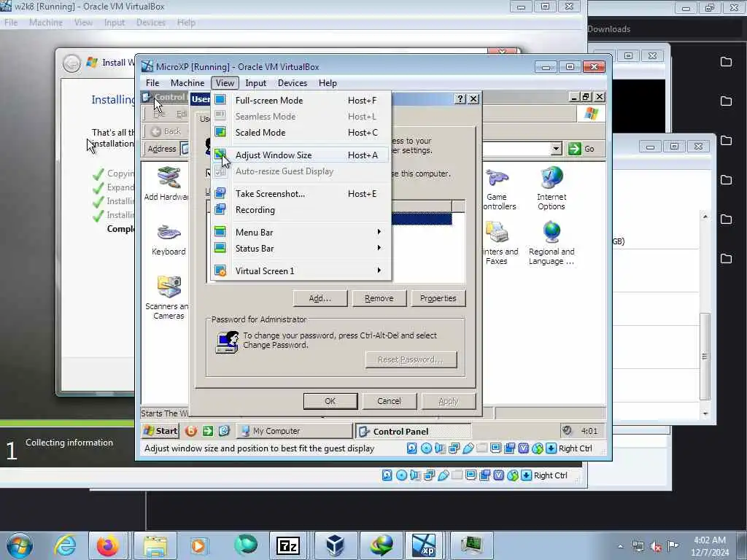Expand the Menu Bar submenu
The image size is (747, 560).
point(301,233)
